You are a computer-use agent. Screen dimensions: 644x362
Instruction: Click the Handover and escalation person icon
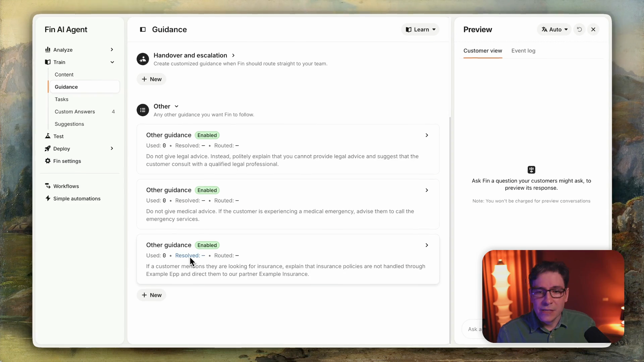(143, 59)
